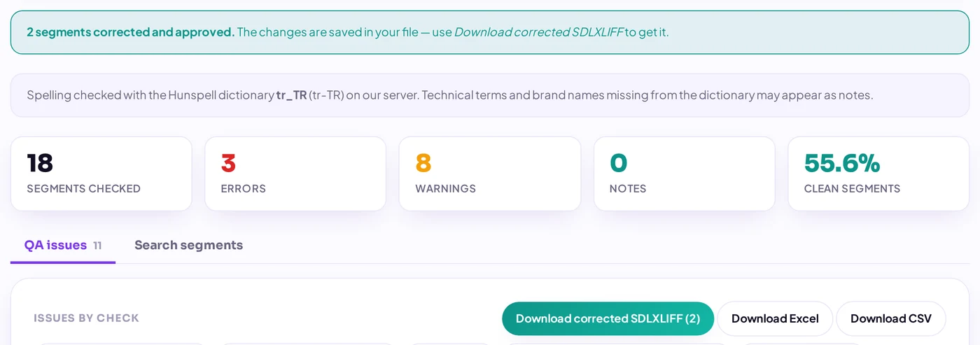Click the Download Excel button
This screenshot has height=345, width=980.
coord(775,318)
